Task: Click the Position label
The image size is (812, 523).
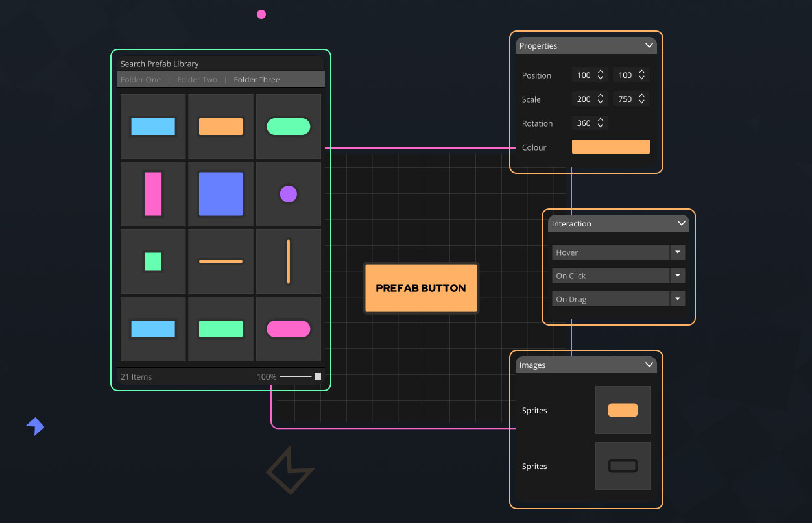Action: pyautogui.click(x=536, y=76)
